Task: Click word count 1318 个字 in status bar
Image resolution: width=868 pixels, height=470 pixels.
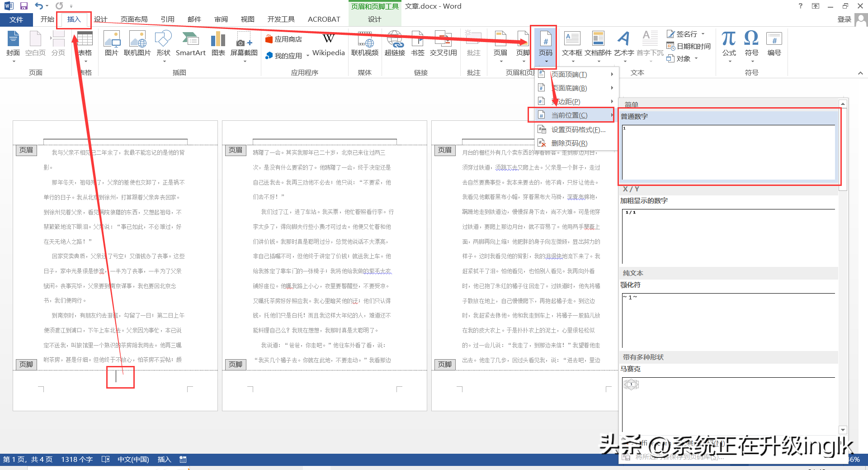Action: point(77,459)
